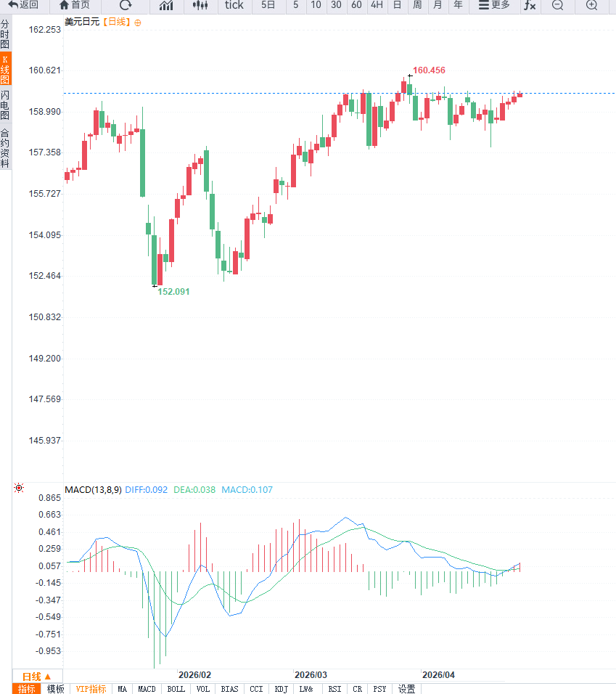Zoom in the chart with plus magnifier
616x694 pixels.
coord(592,5)
